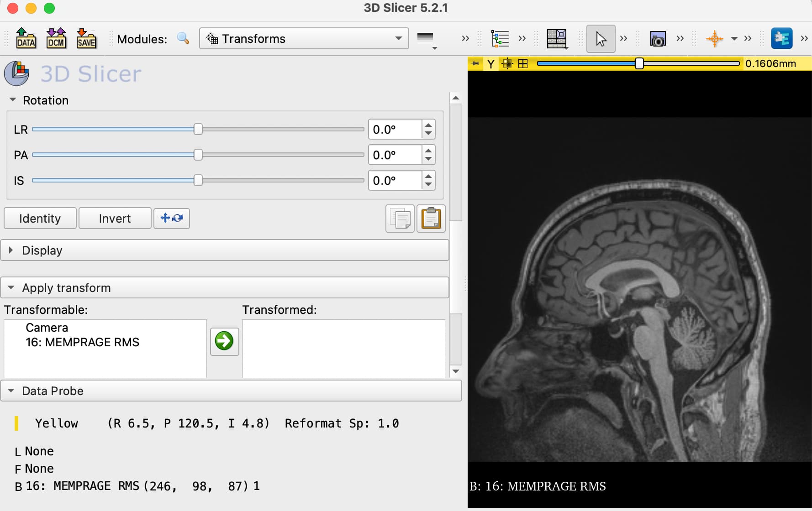The image size is (812, 511).
Task: Open the module finder magnifier icon
Action: pos(184,38)
